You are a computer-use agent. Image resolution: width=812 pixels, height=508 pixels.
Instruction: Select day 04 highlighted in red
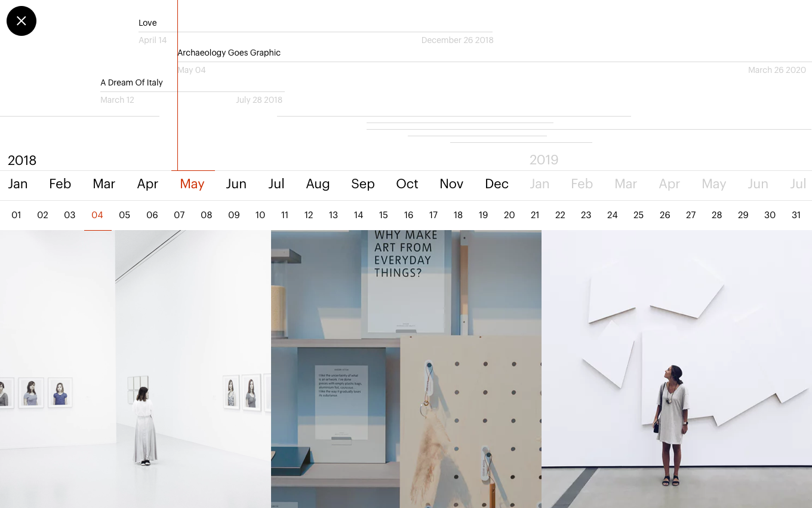tap(97, 215)
